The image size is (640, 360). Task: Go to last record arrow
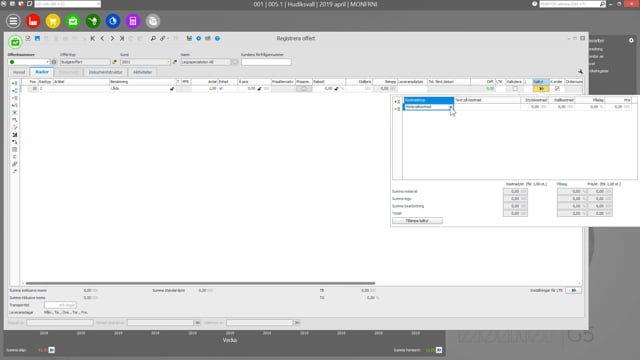[122, 38]
